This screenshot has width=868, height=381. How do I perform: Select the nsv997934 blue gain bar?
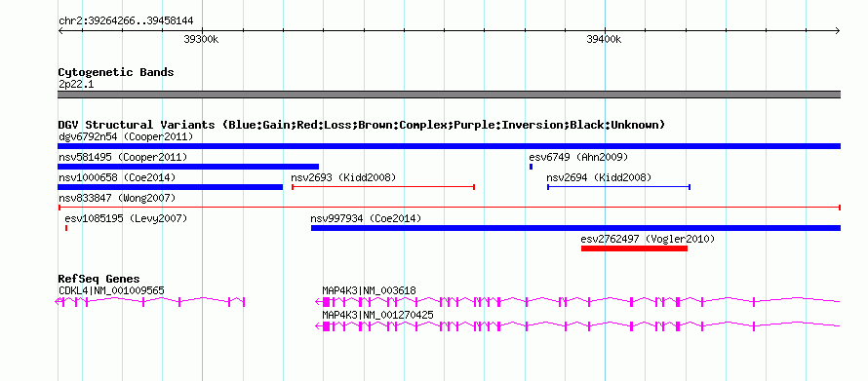click(x=575, y=228)
